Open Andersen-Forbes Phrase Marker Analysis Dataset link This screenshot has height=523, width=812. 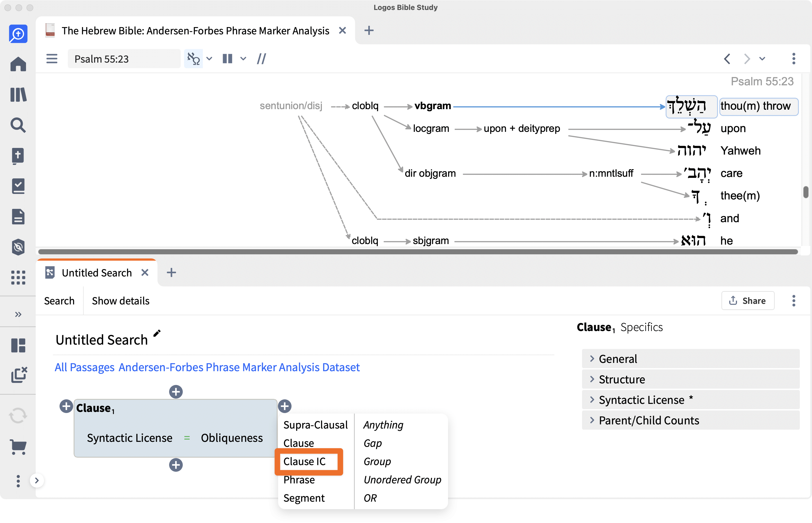point(239,368)
